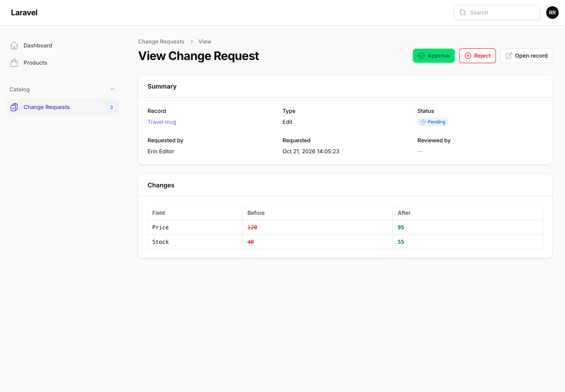Approve the change request
The width and height of the screenshot is (565, 392).
click(434, 56)
